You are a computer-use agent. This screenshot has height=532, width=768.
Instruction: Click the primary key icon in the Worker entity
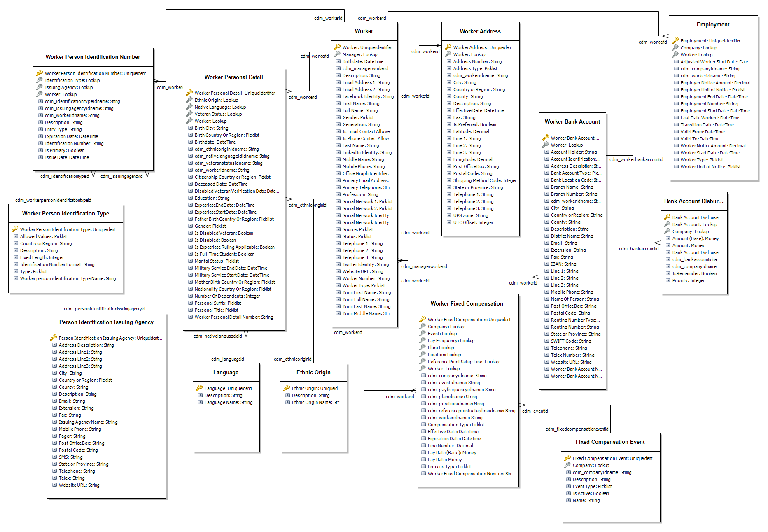(337, 47)
